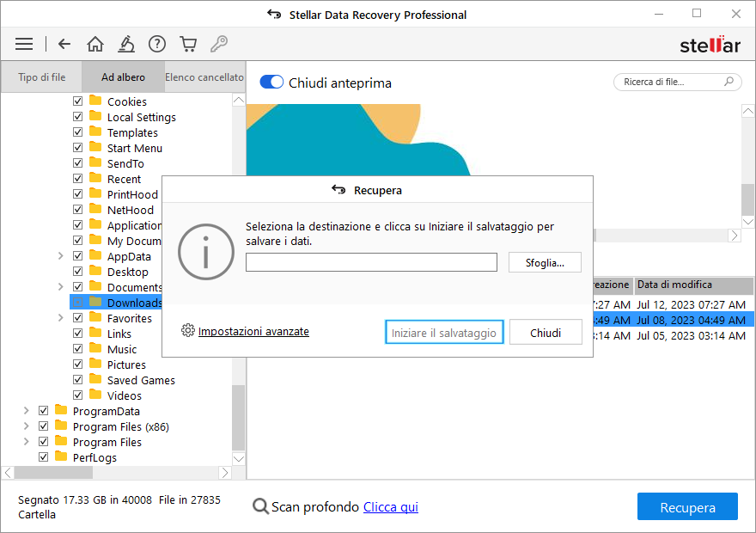Switch to the Elenco cancellato tab
756x533 pixels.
point(204,77)
